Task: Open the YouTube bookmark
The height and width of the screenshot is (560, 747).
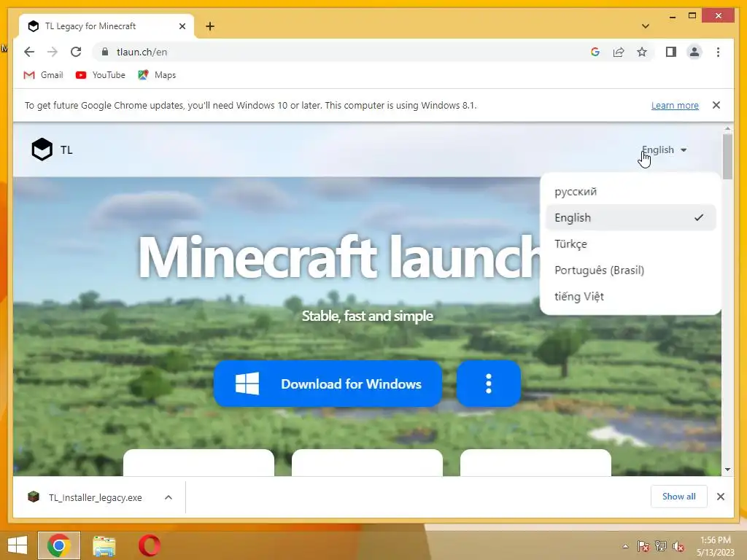Action: [101, 75]
